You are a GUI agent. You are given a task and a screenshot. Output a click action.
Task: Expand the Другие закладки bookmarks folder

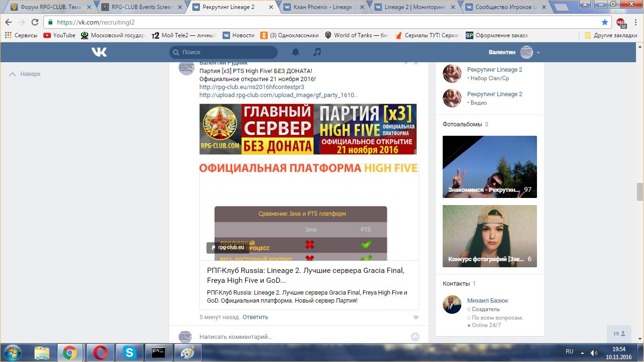click(x=611, y=35)
